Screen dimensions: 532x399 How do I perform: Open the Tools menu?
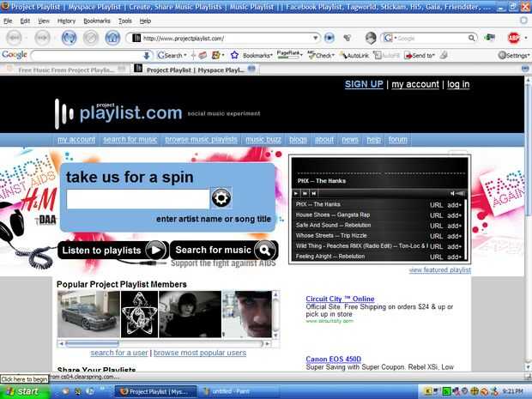click(125, 21)
